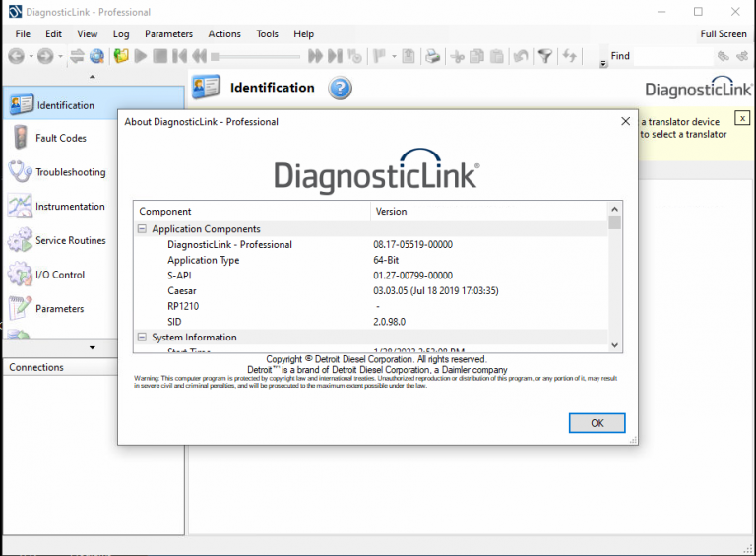Click the Component column header
Viewport: 756px width, 556px height.
(x=252, y=211)
